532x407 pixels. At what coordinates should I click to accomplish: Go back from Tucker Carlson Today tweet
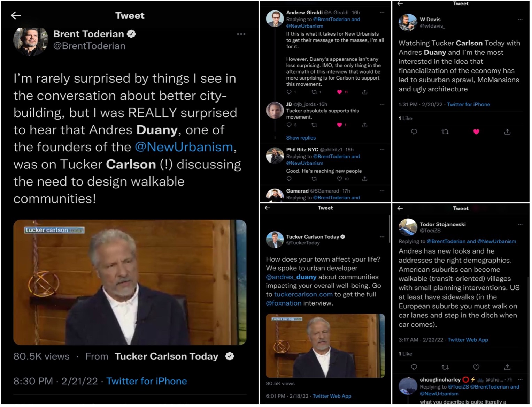point(268,208)
